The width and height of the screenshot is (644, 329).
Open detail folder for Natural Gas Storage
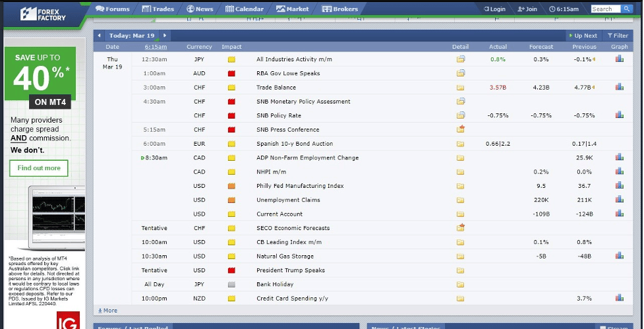(x=461, y=256)
